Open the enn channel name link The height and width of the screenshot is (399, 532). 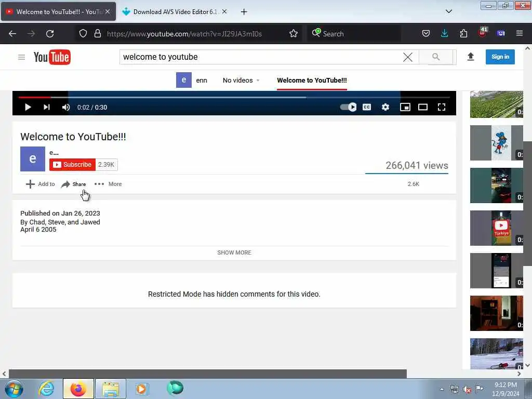[202, 81]
